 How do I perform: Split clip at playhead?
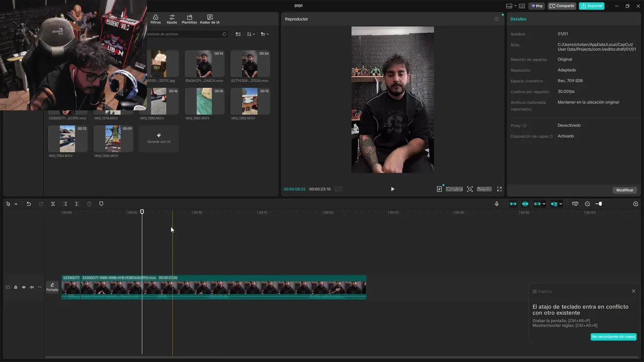(53, 204)
